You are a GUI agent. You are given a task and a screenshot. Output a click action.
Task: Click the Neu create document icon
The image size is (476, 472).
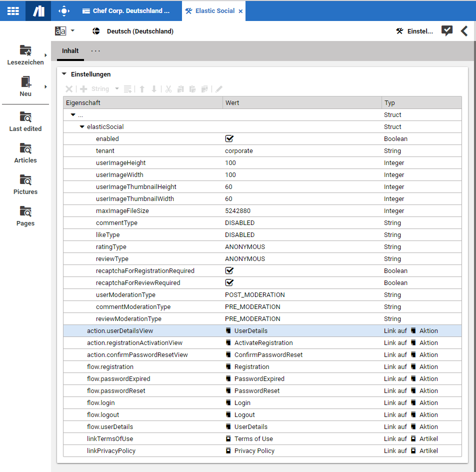pos(25,82)
